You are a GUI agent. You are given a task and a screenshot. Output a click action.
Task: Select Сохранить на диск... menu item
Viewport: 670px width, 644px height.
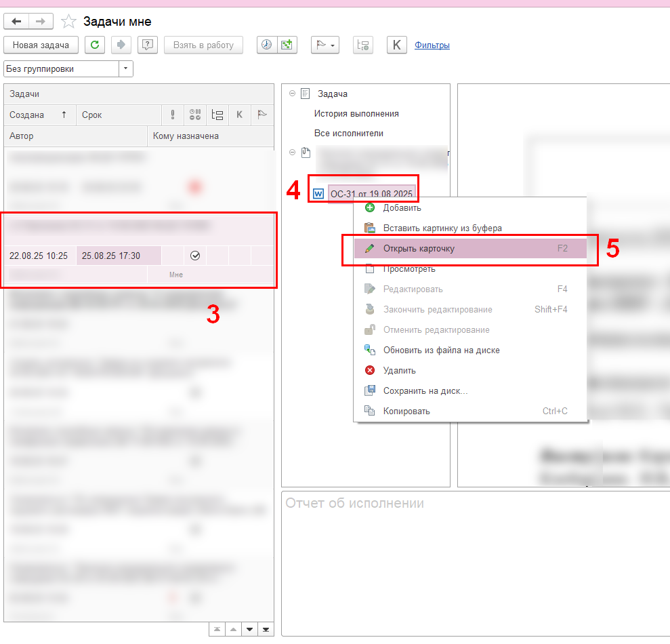click(x=425, y=391)
